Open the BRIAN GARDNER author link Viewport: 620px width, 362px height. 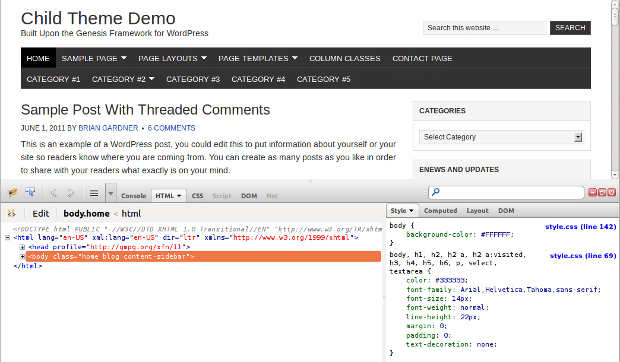coord(108,128)
